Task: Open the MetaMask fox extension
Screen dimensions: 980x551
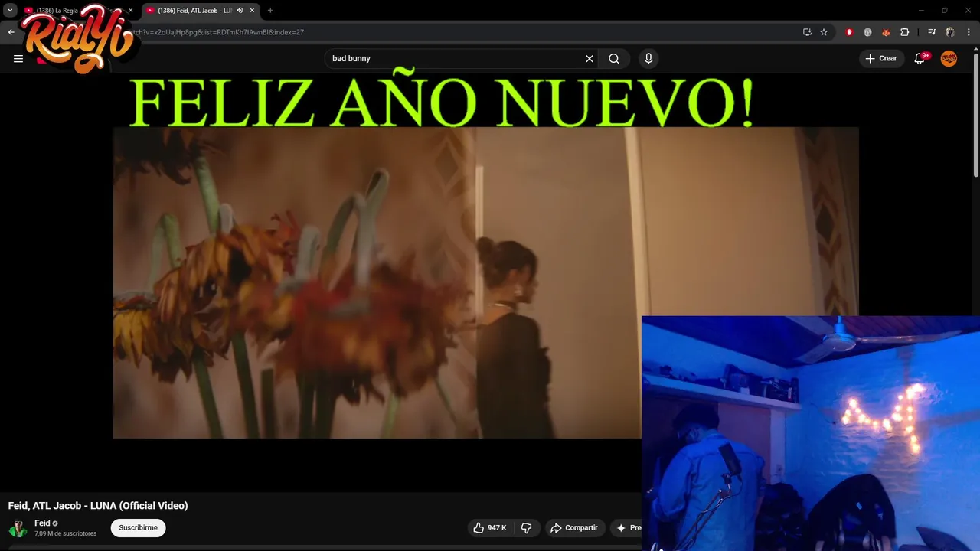Action: [886, 32]
